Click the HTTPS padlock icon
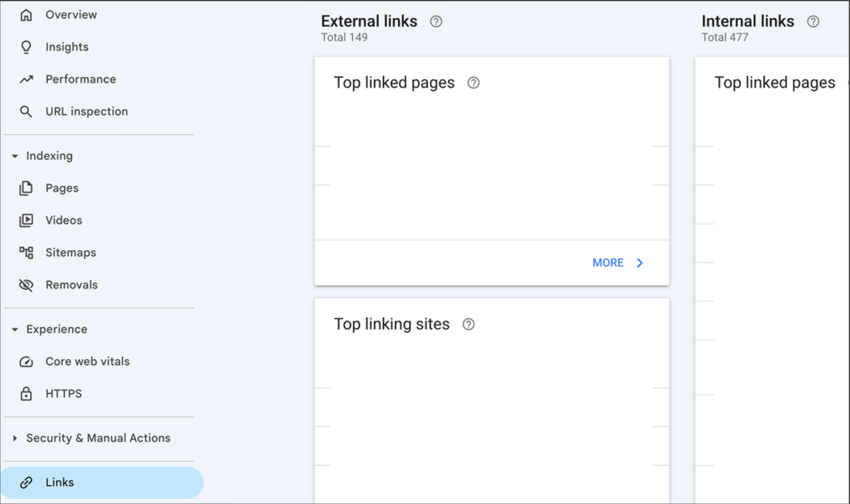Image resolution: width=850 pixels, height=504 pixels. tap(26, 394)
